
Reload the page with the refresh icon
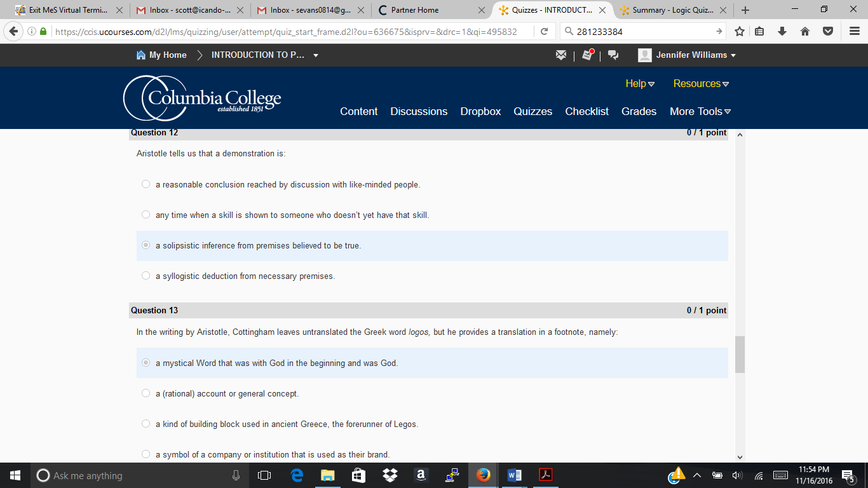(545, 32)
